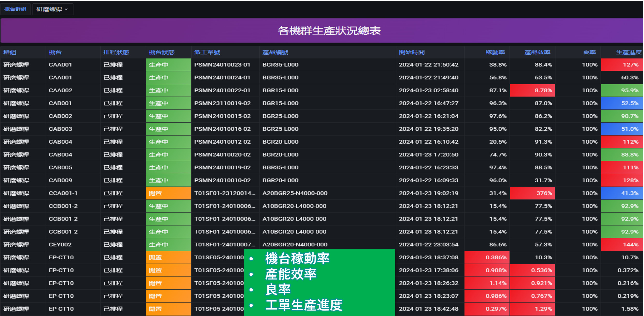Image resolution: width=644 pixels, height=316 pixels.
Task: Sort by 產品編號 column header
Action: 275,52
